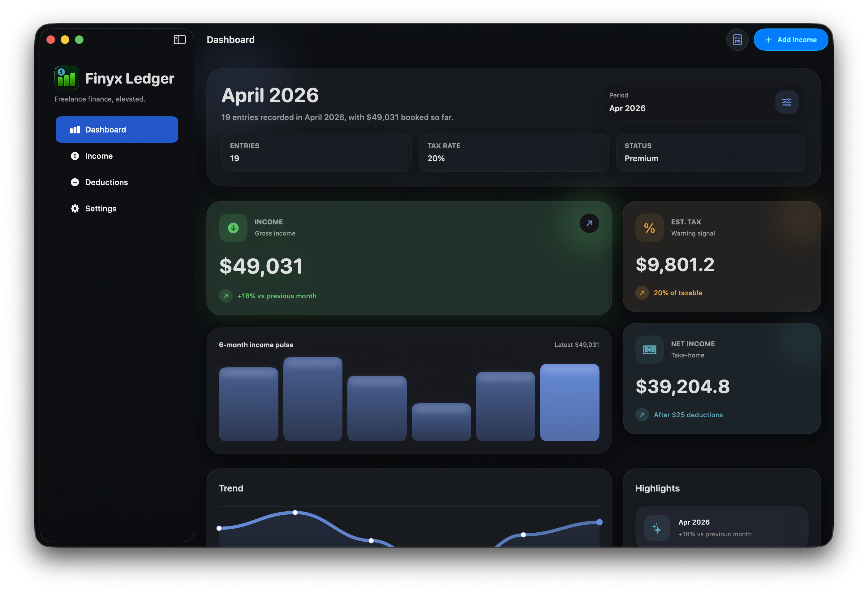This screenshot has width=868, height=593.
Task: Click the Deductions minus circle icon
Action: coord(75,182)
